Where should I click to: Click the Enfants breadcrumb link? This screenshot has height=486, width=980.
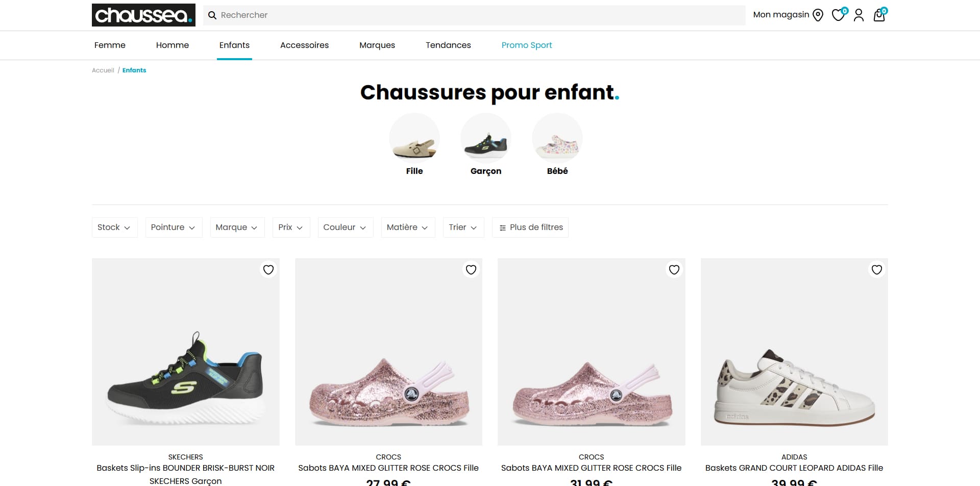pyautogui.click(x=134, y=70)
